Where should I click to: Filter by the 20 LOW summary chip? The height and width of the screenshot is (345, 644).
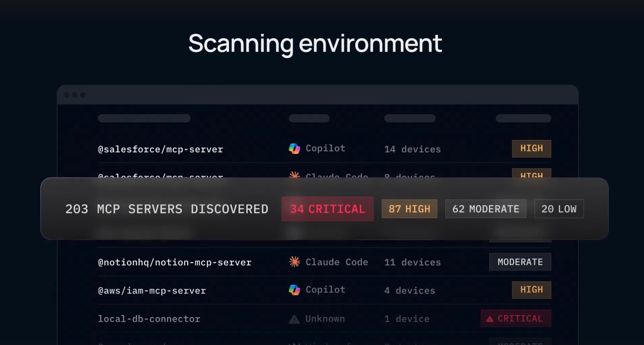pos(559,209)
